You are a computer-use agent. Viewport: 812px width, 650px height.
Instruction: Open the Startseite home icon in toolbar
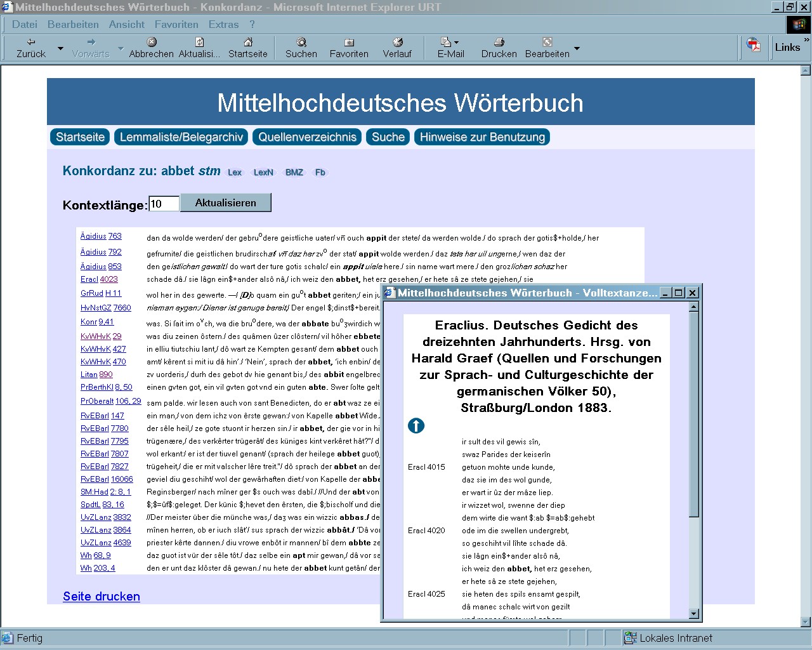[x=248, y=42]
